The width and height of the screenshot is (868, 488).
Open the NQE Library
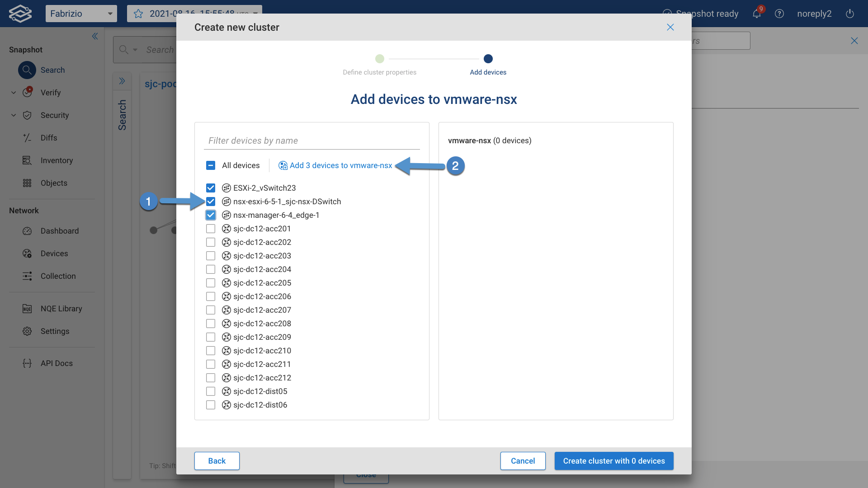click(x=61, y=308)
